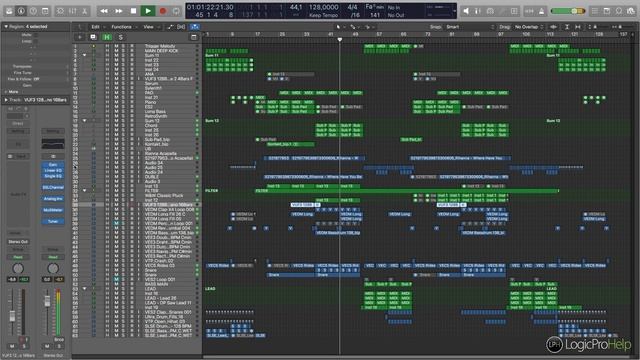Adjust the master volume slider

568,11
